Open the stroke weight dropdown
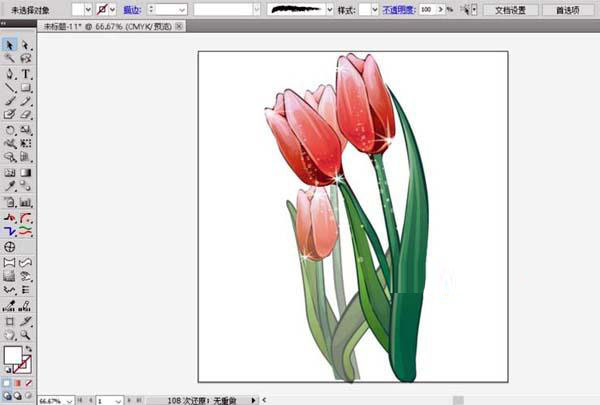 tap(182, 10)
